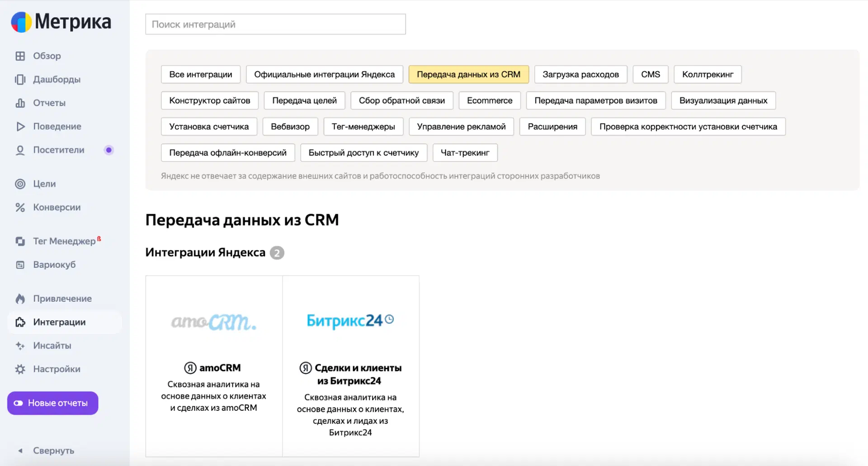Select the Коллтрекинг filter
The height and width of the screenshot is (466, 868).
click(708, 75)
